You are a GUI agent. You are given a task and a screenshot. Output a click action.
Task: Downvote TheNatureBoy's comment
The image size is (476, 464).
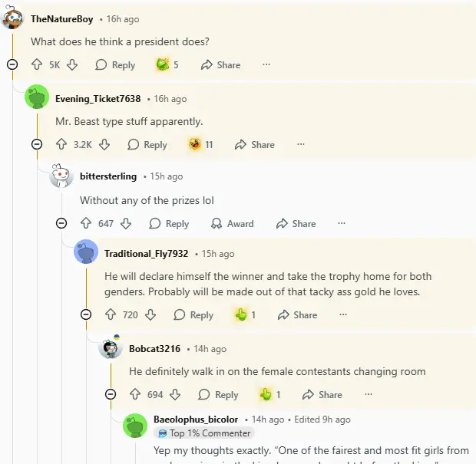pos(72,65)
